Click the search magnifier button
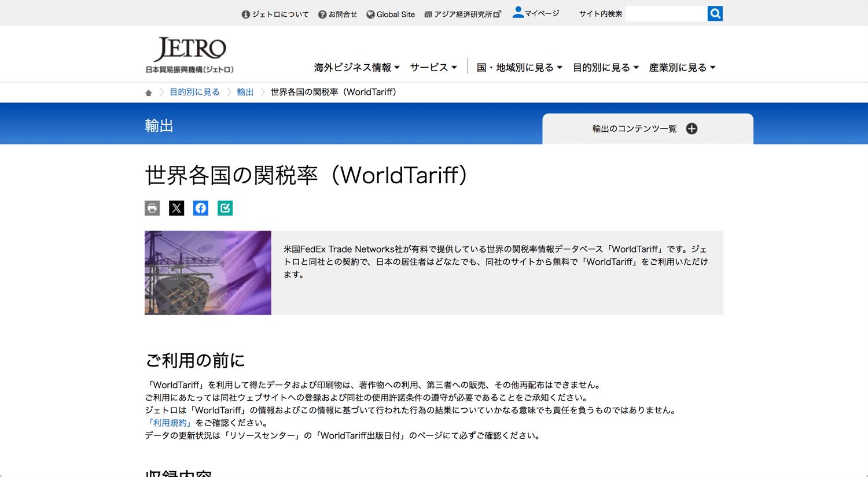The width and height of the screenshot is (868, 477). 715,13
